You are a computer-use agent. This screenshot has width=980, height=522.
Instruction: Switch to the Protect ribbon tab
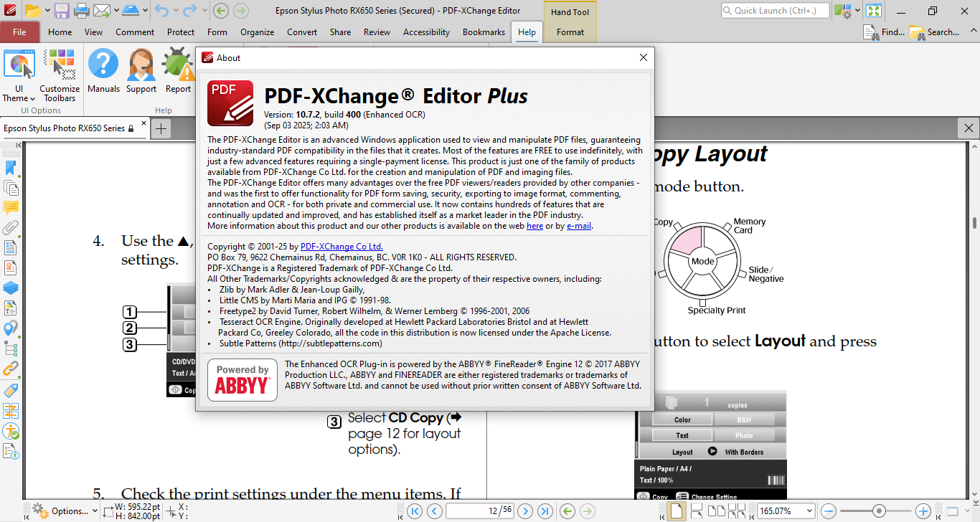click(x=181, y=32)
